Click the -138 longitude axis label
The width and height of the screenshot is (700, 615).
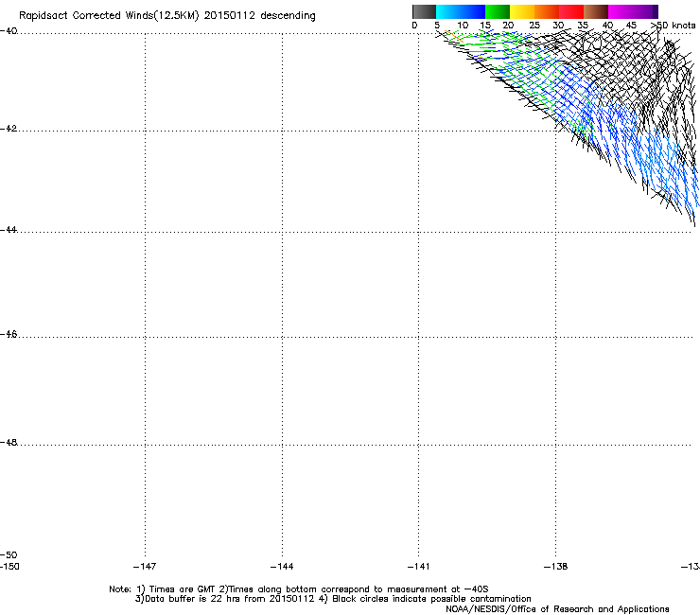click(x=555, y=567)
